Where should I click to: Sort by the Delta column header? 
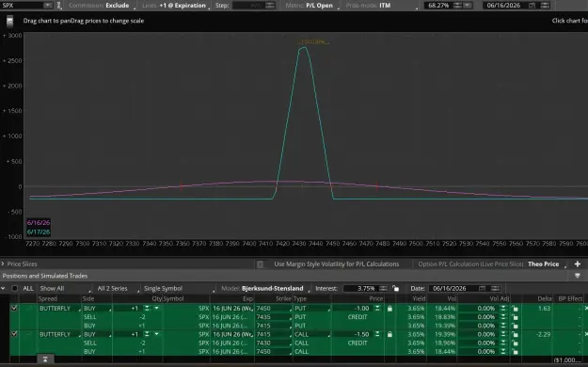(x=545, y=298)
